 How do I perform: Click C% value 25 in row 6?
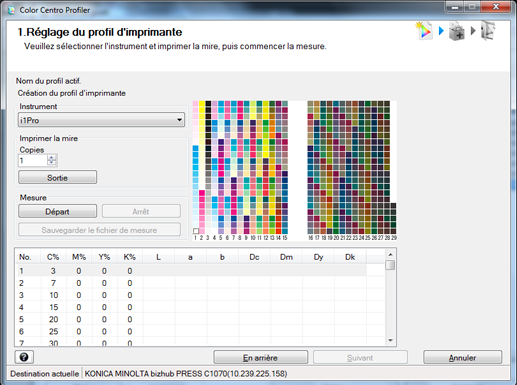tap(54, 331)
